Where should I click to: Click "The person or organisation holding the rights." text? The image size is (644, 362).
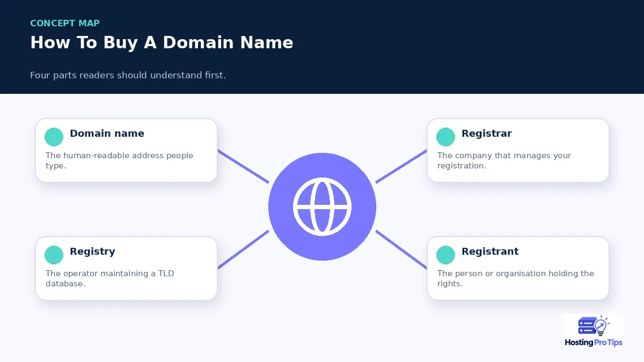516,278
